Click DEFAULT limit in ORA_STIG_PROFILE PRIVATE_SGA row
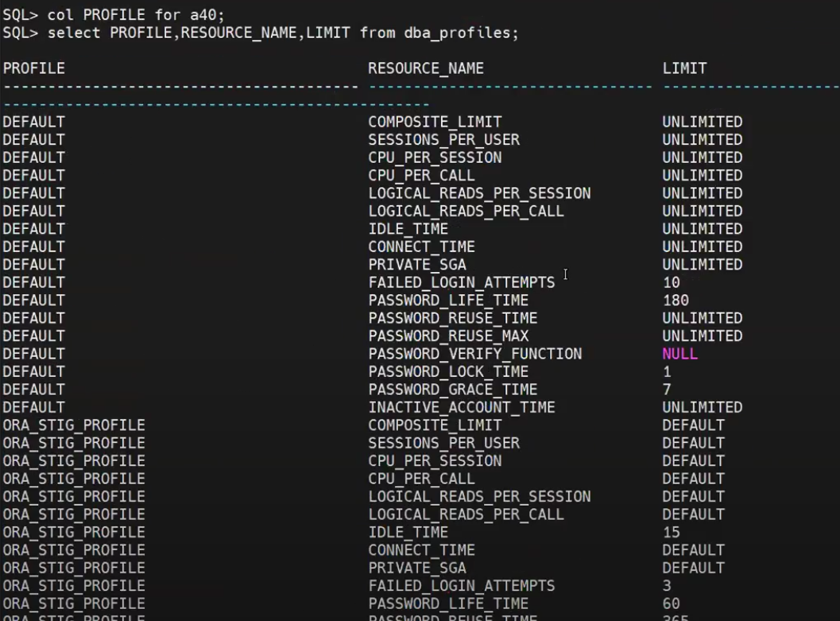Screen dimensions: 840x621 pos(694,568)
